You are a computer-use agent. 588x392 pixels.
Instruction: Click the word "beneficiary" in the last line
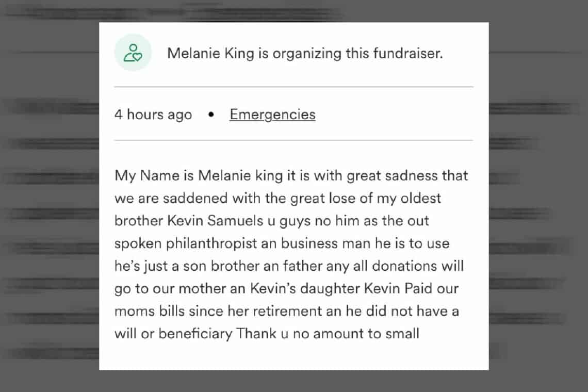(x=195, y=334)
